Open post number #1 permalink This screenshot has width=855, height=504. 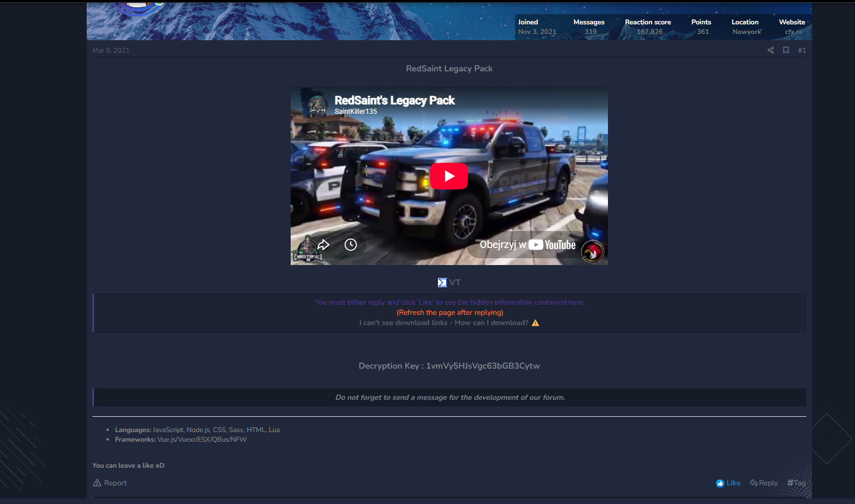click(x=802, y=50)
